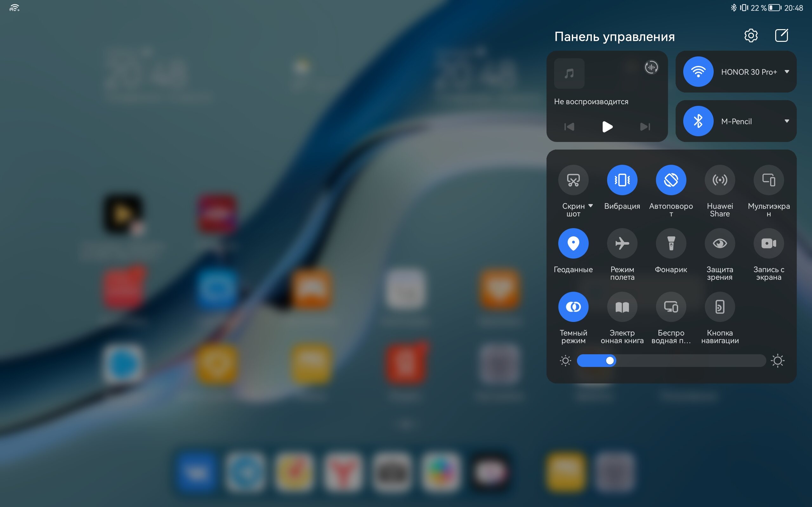Toggle Flashlight on
The width and height of the screenshot is (812, 507).
[671, 243]
